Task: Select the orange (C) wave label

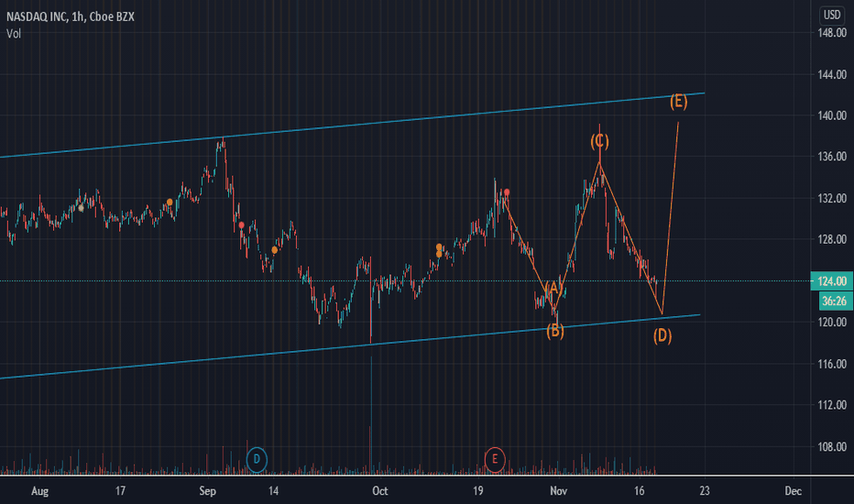Action: [599, 142]
